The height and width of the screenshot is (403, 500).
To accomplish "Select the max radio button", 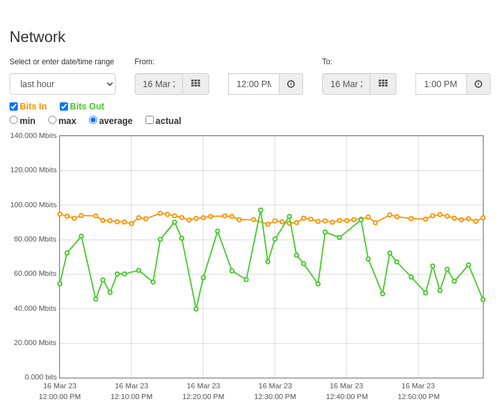I will [52, 120].
